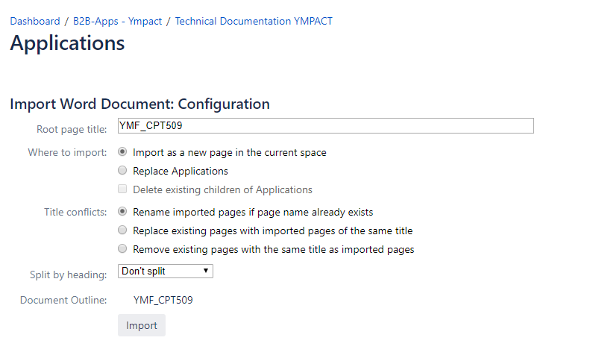Check Delete existing children of Applications
Viewport: 593px width, 364px height.
click(122, 189)
